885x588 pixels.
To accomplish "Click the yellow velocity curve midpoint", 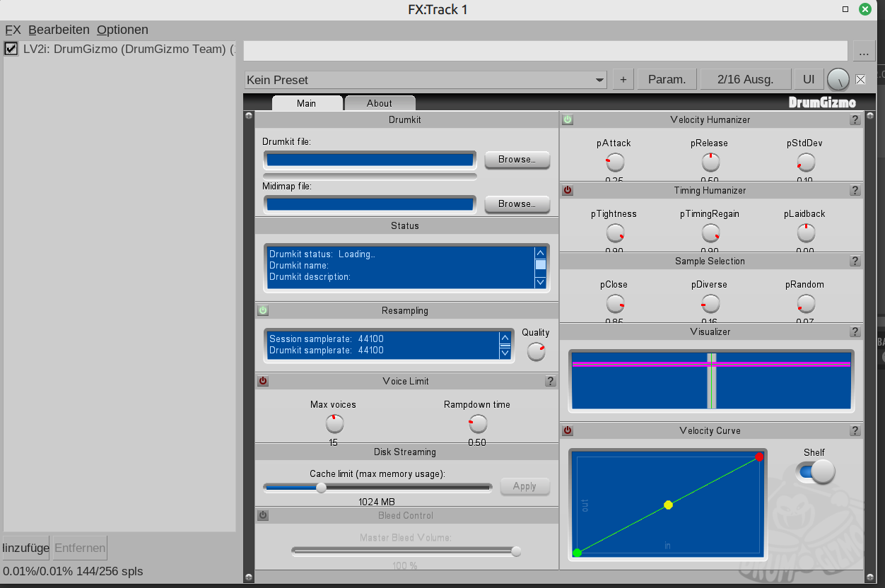I will click(x=668, y=505).
